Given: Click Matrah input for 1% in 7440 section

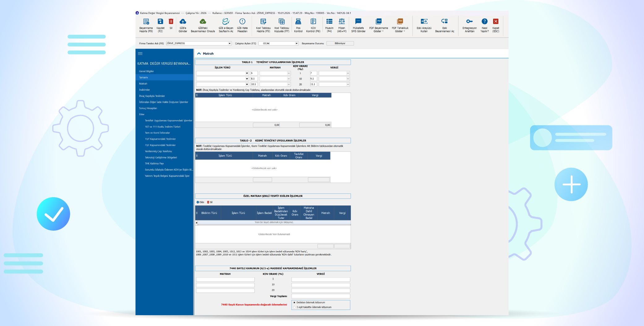Looking at the screenshot, I should coord(225,280).
